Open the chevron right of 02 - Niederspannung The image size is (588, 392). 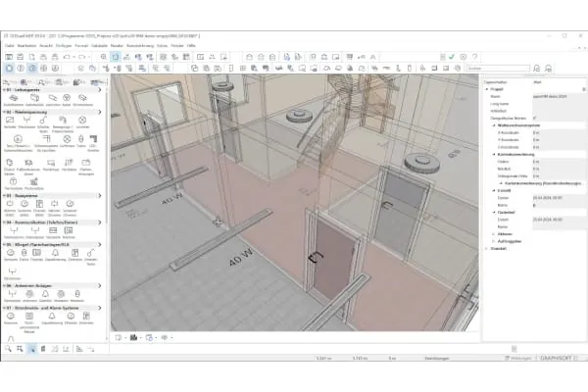[x=100, y=112]
